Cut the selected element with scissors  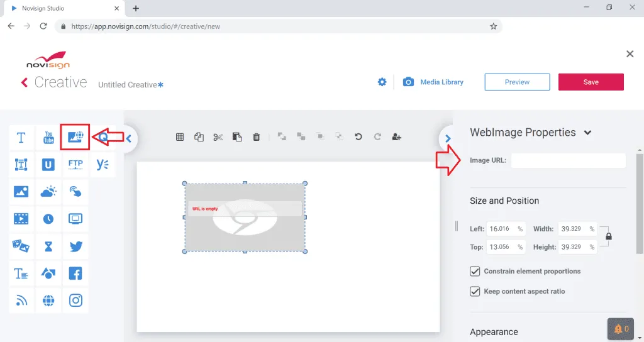(x=218, y=137)
